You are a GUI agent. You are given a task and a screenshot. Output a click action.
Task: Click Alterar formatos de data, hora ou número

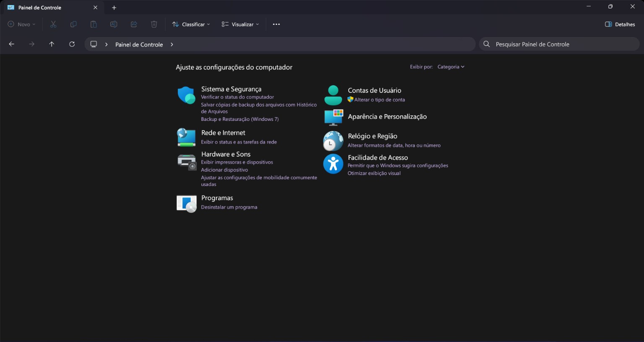tap(394, 145)
